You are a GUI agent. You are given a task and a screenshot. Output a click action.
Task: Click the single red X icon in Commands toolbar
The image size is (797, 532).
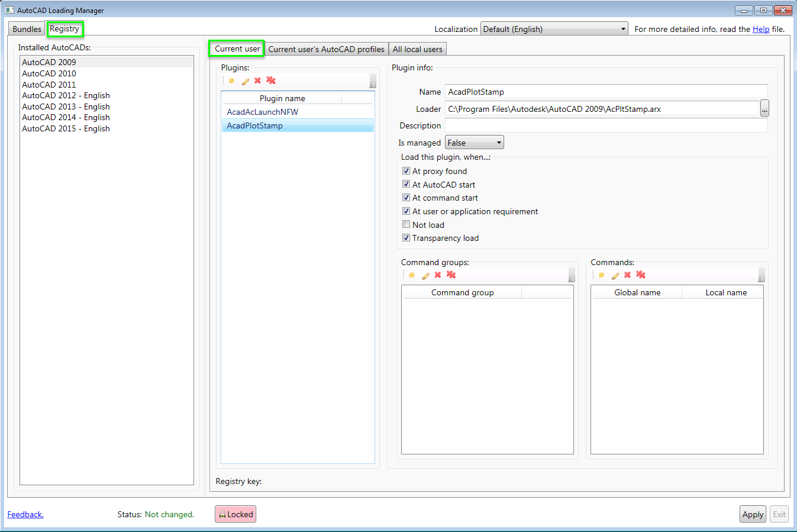(x=627, y=275)
